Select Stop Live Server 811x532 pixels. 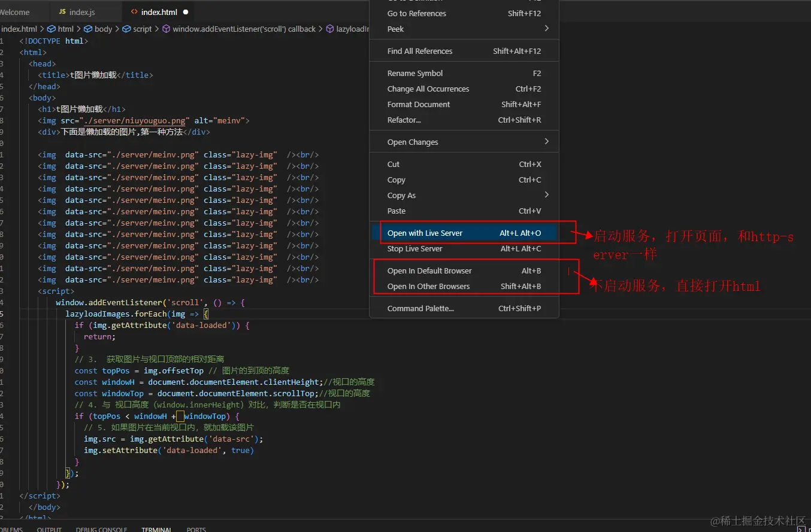pyautogui.click(x=464, y=248)
